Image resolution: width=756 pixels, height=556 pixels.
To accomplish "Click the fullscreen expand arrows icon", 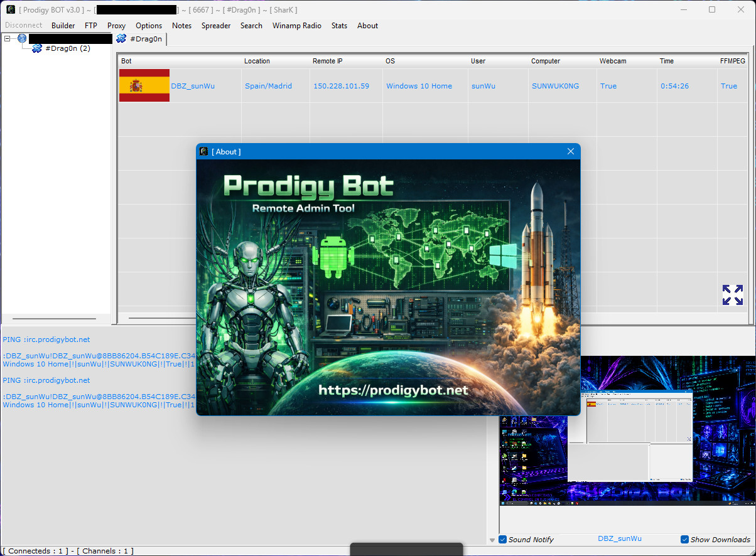I will [x=732, y=295].
